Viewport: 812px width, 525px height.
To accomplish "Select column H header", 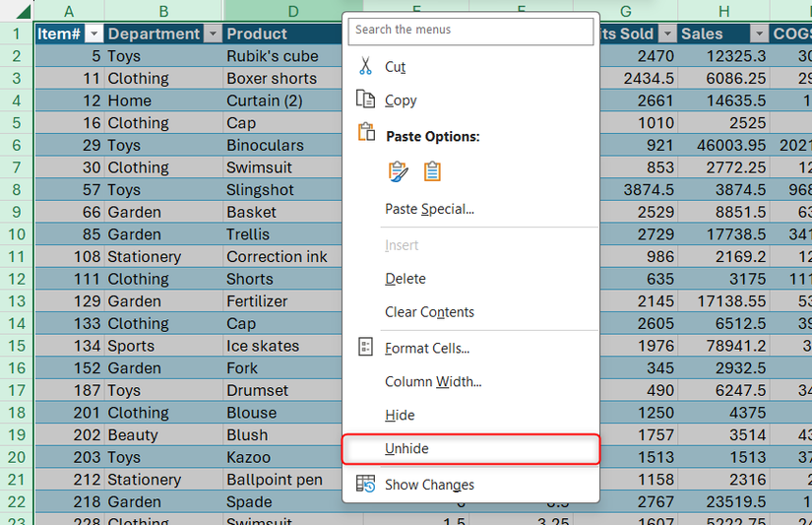I will (x=724, y=11).
